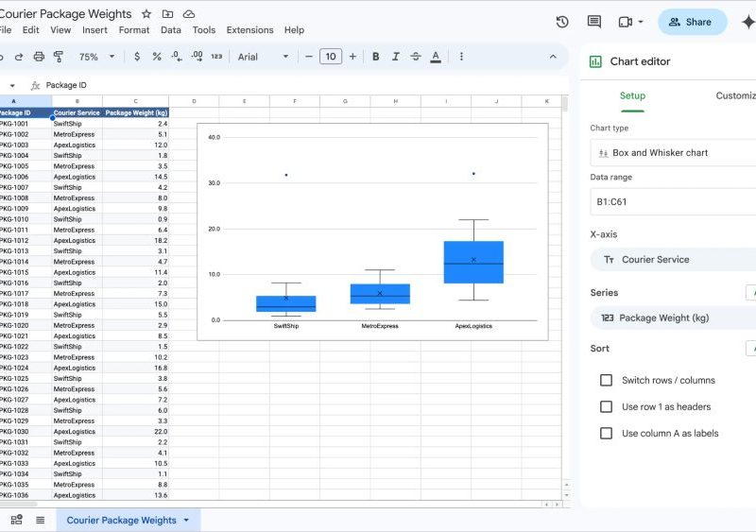The height and width of the screenshot is (532, 756).
Task: Open the File menu
Action: pos(6,30)
